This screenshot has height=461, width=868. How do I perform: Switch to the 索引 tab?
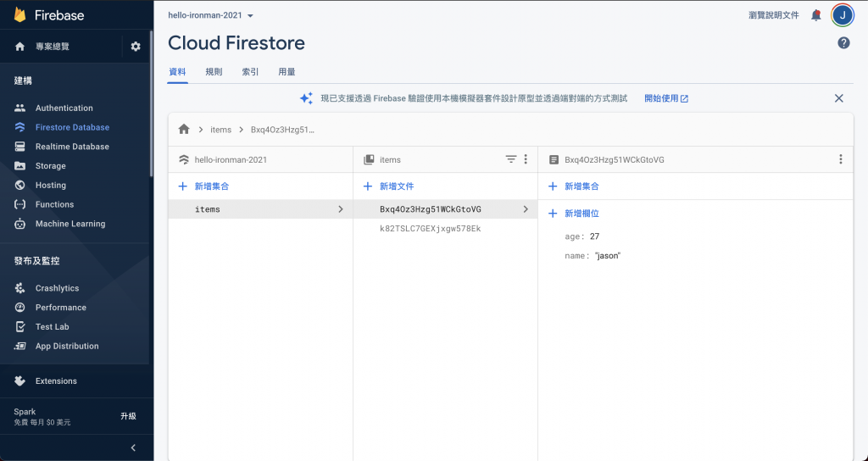click(x=250, y=72)
